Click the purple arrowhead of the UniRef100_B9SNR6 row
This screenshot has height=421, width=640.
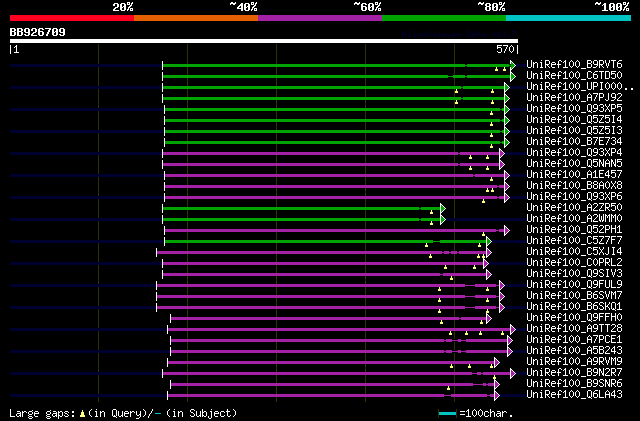point(497,385)
